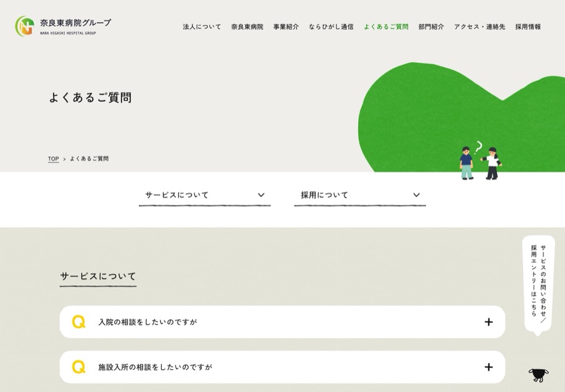The image size is (565, 392).
Task: Click the Q icon of the 施設入所 question
Action: 78,367
